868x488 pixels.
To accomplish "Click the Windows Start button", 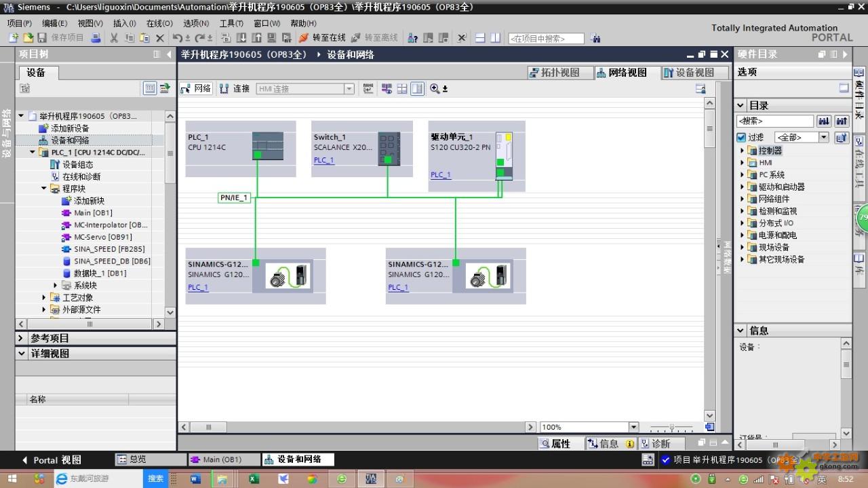I will (x=12, y=478).
